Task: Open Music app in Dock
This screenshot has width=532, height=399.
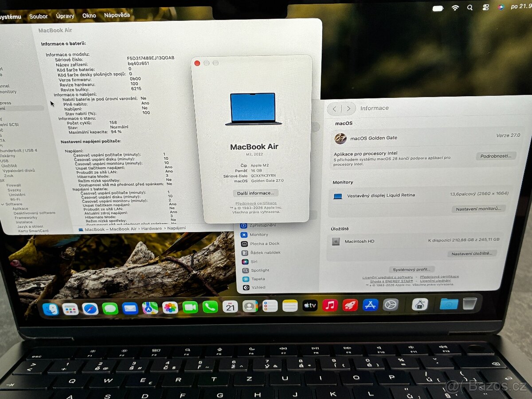Action: [x=330, y=305]
